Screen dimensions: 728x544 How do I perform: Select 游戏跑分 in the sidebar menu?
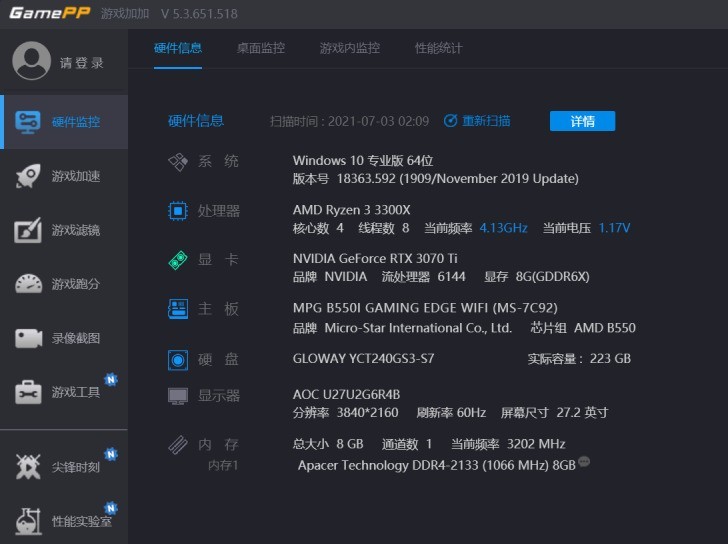[76, 284]
